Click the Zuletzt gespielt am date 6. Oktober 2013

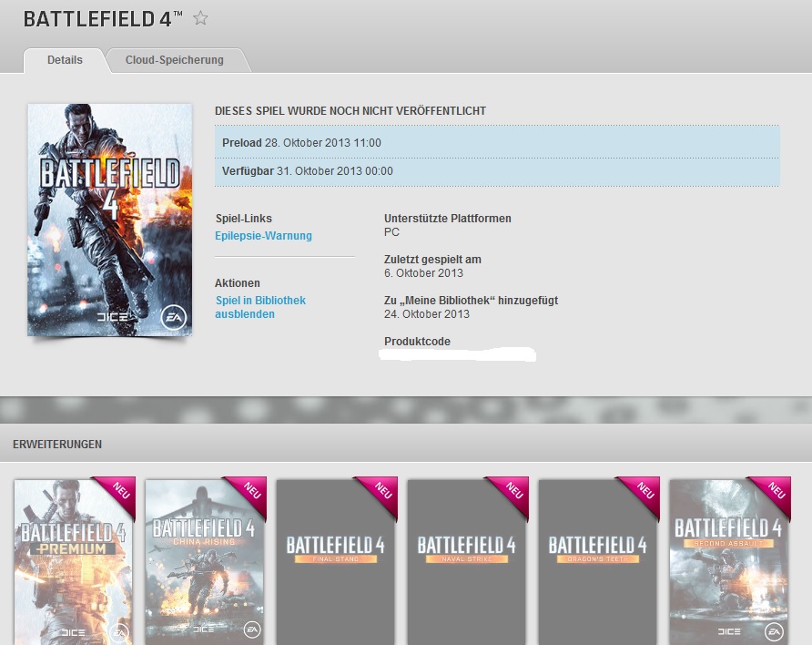point(423,273)
